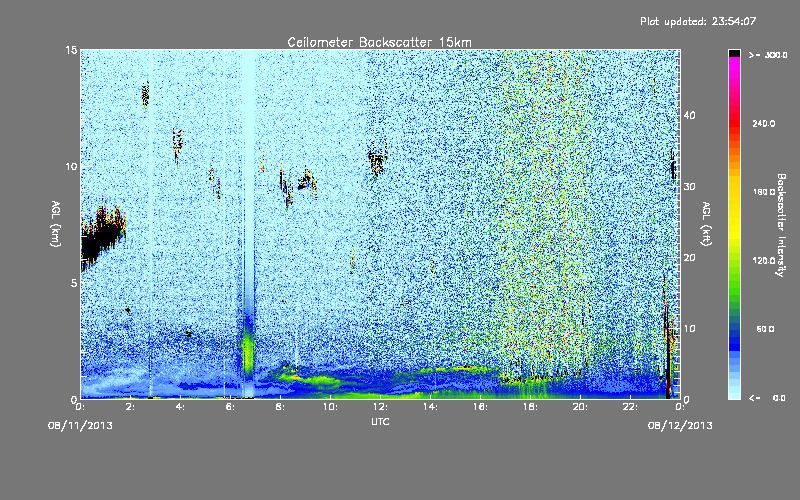Click the AGL (kft) right axis label
The height and width of the screenshot is (500, 800).
click(x=707, y=223)
